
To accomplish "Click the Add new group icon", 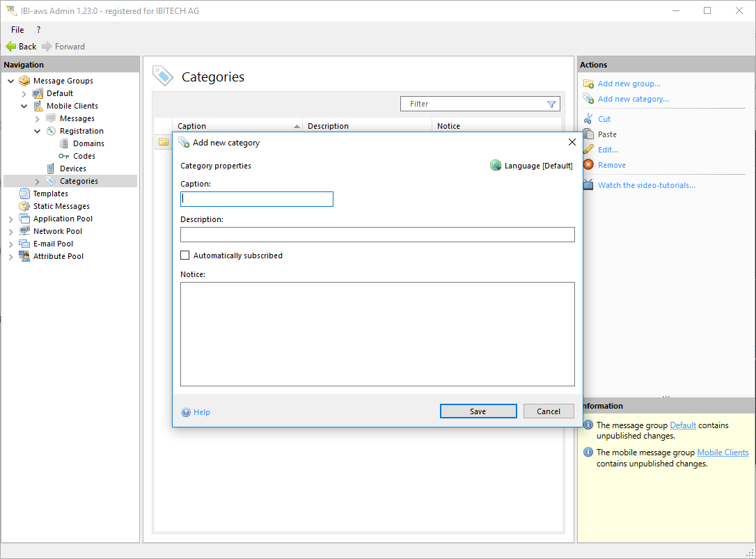I will [588, 84].
